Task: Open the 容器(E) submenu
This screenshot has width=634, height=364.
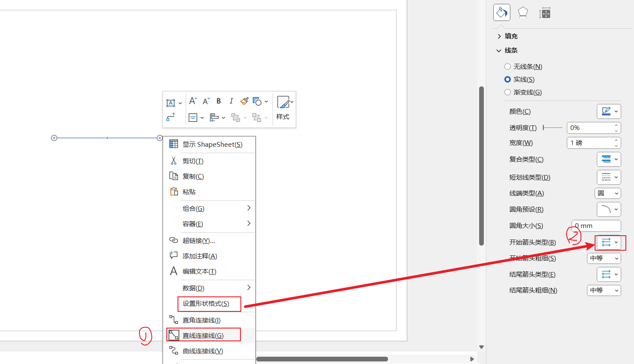Action: pyautogui.click(x=209, y=224)
